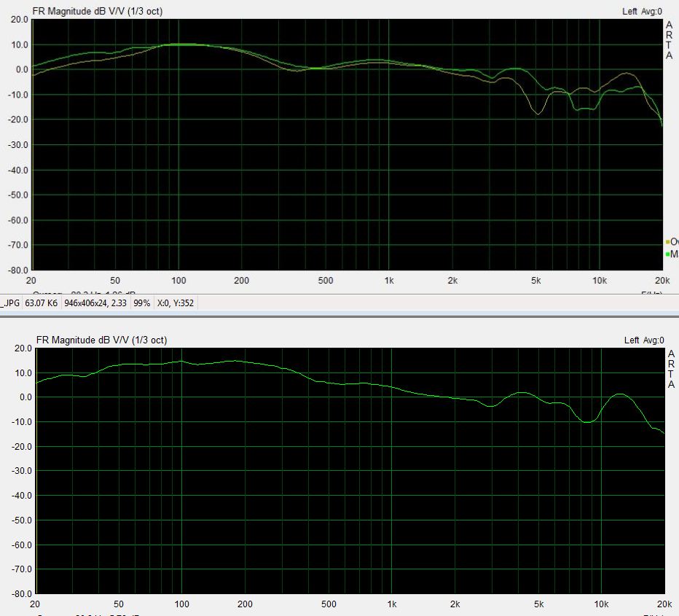The height and width of the screenshot is (616, 679).
Task: Click the vertical 'ARTA' text beside the lower graph
Action: point(671,369)
